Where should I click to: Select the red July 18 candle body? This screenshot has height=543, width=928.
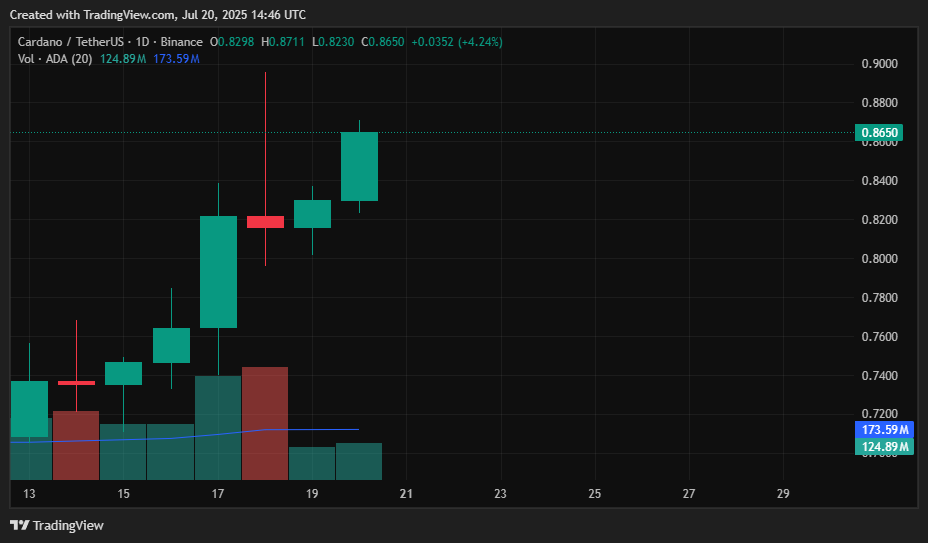(x=265, y=222)
